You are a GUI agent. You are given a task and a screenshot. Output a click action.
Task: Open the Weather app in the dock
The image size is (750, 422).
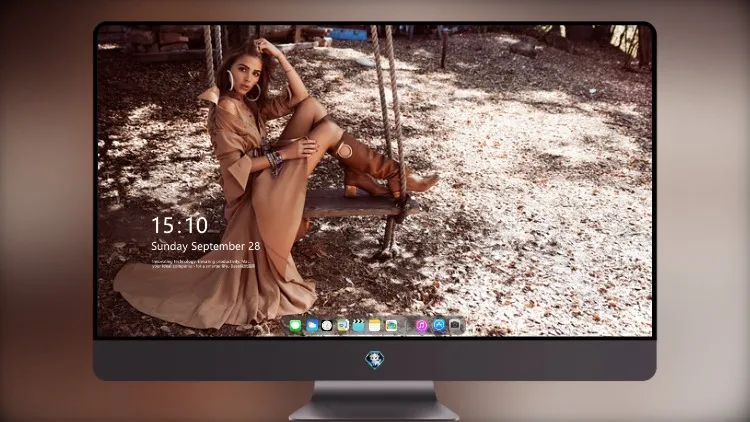click(312, 326)
